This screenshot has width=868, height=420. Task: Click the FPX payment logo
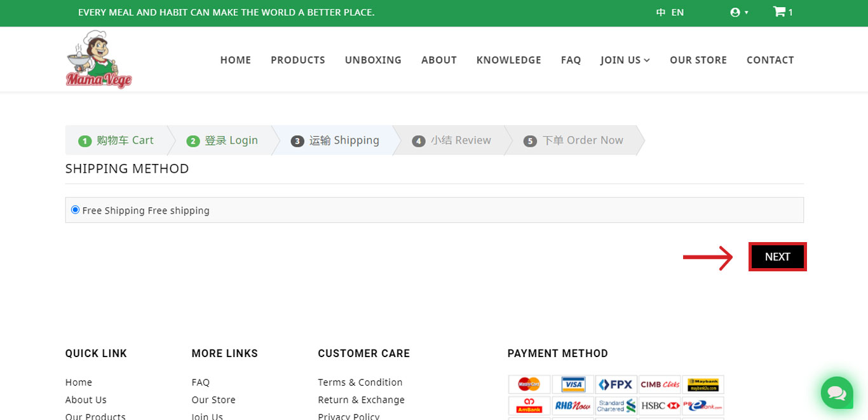(616, 384)
